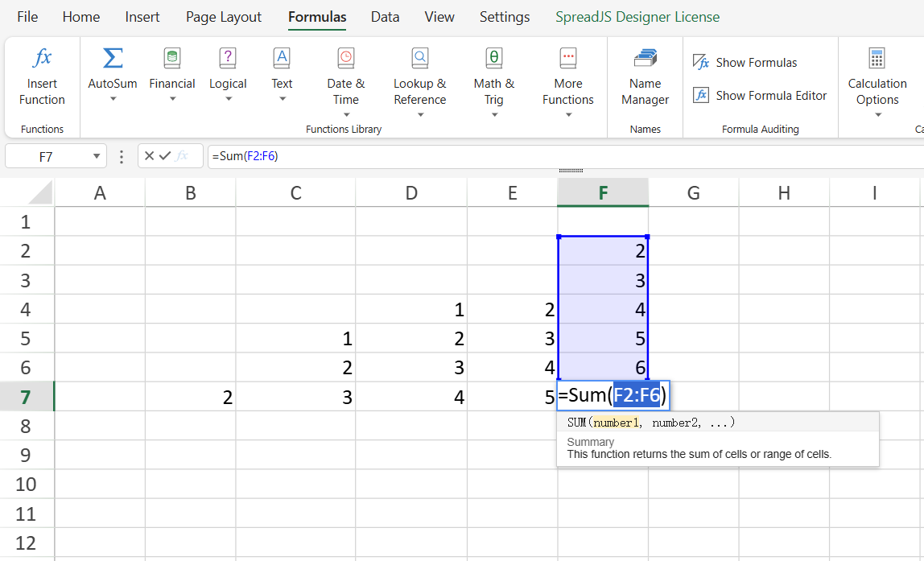Click cell F6 containing 6
Image resolution: width=924 pixels, height=561 pixels.
coord(603,367)
